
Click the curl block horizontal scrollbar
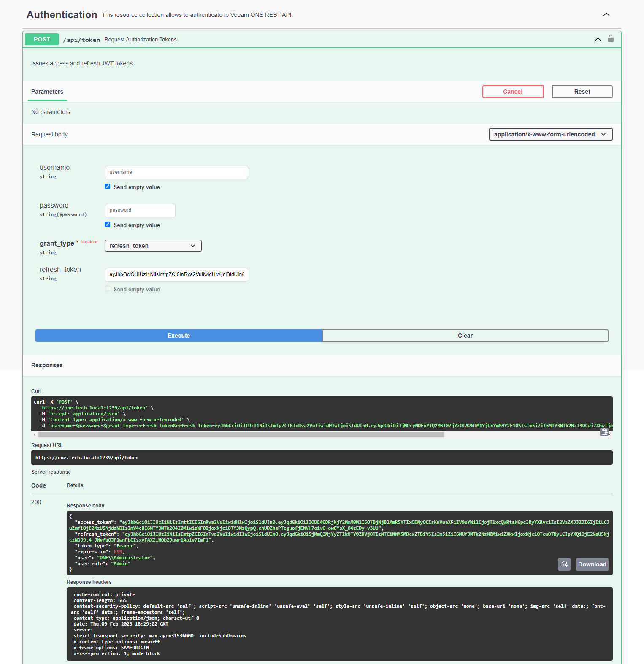click(x=241, y=434)
